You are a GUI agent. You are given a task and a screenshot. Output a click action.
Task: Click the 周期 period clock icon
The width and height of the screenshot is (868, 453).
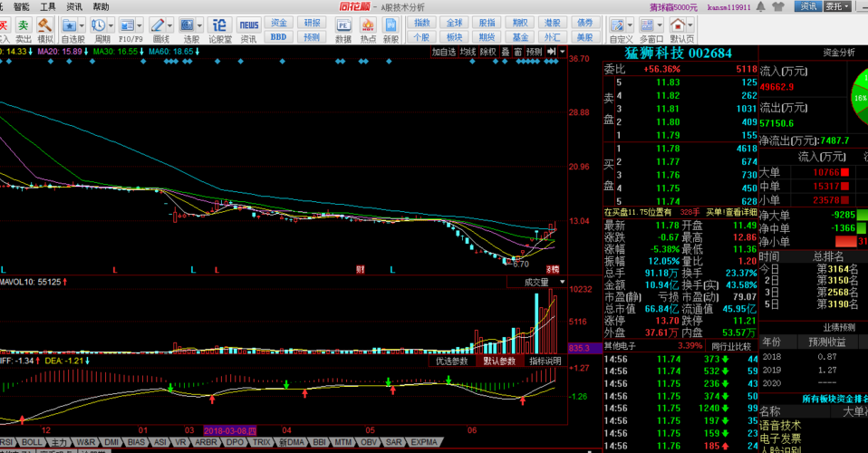coord(99,25)
